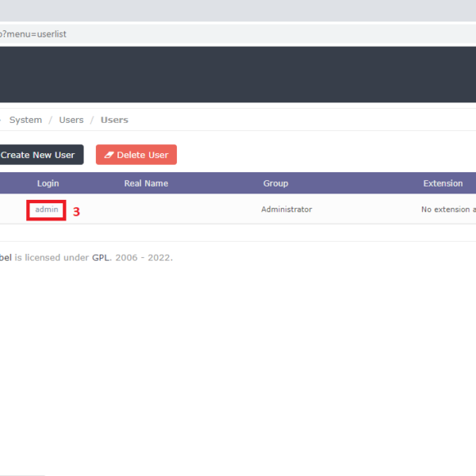The width and height of the screenshot is (476, 476).
Task: Select the Administrator group cell
Action: point(286,209)
